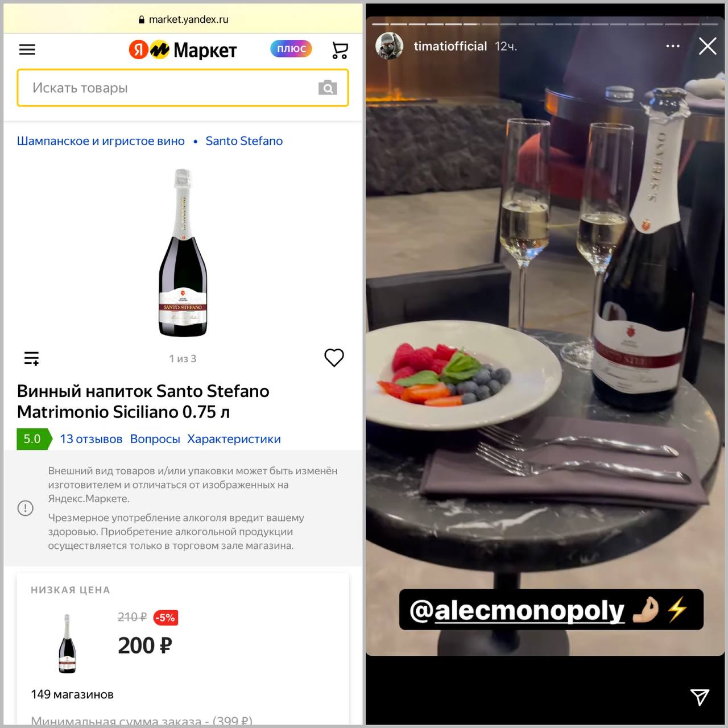Open the timatiofficial profile avatar

(x=390, y=46)
